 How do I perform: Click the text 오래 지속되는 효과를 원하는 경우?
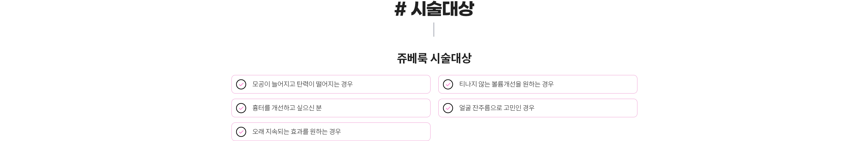297,131
